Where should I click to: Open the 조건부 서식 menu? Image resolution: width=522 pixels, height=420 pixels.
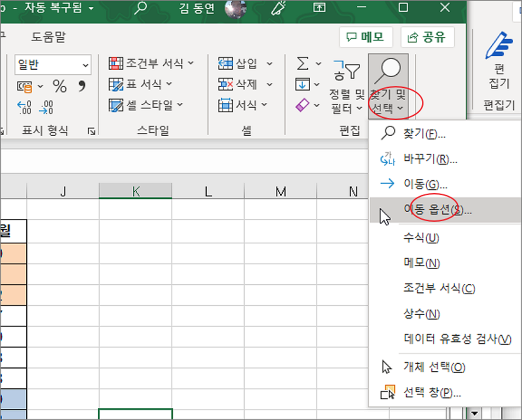151,63
